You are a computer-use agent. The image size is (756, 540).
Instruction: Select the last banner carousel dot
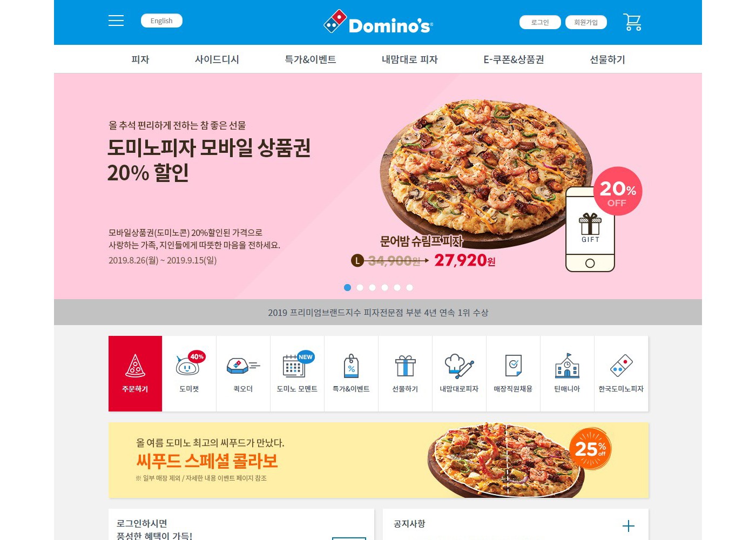pos(409,288)
